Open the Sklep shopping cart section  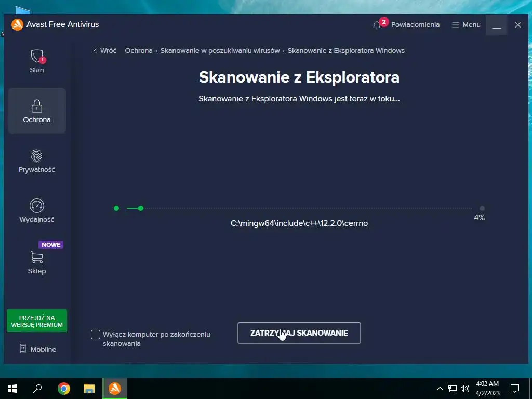pyautogui.click(x=37, y=262)
